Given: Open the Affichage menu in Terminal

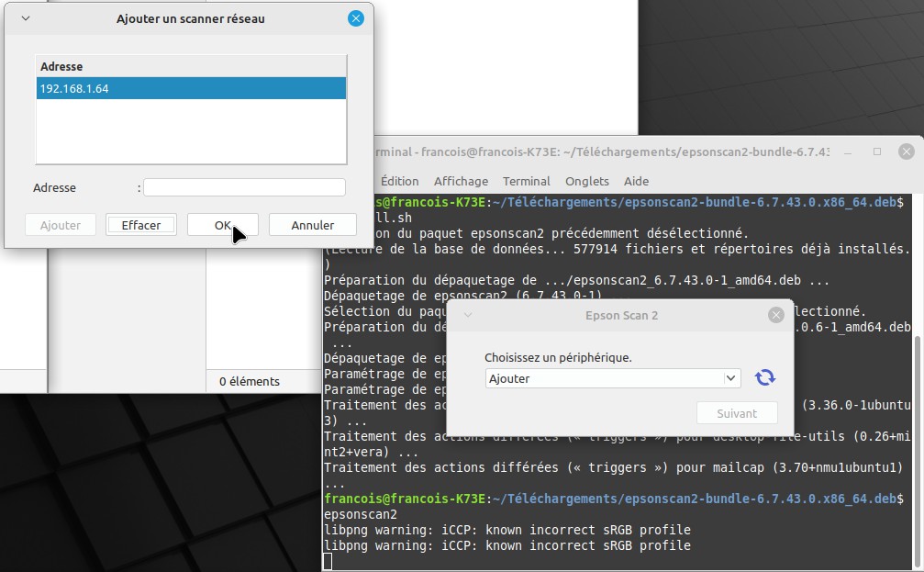Looking at the screenshot, I should [x=461, y=181].
